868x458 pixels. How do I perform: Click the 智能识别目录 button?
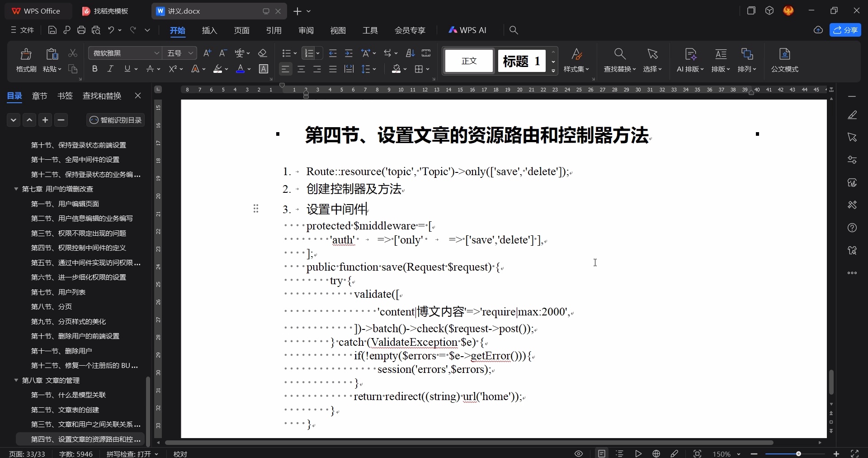point(115,120)
